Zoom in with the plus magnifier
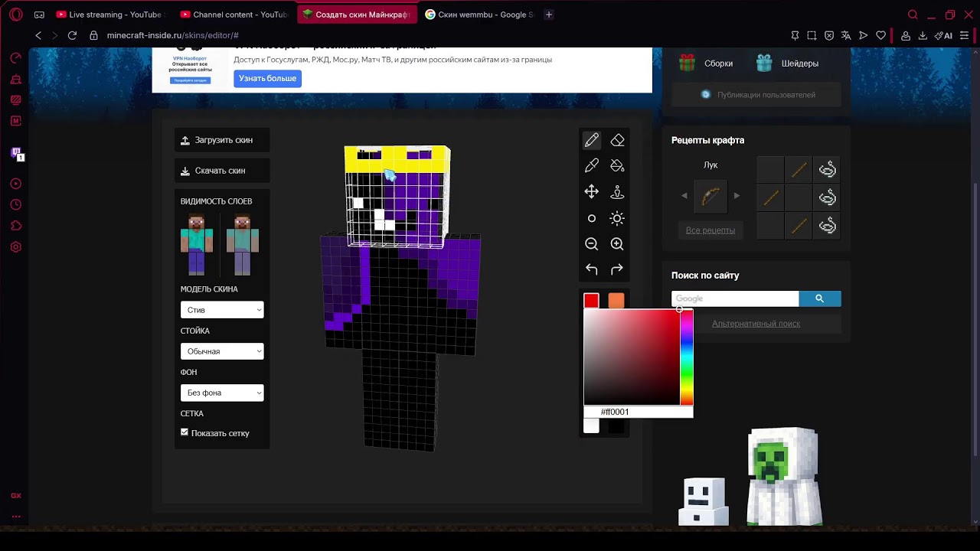 point(617,244)
